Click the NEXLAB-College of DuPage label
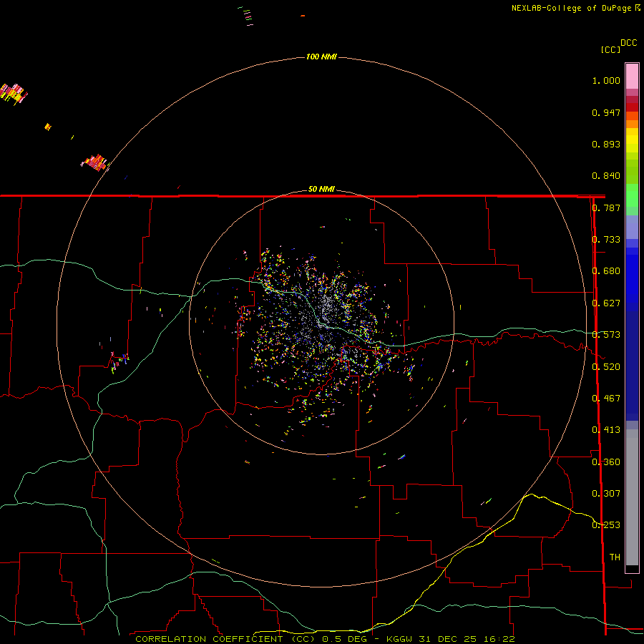Image resolution: width=644 pixels, height=644 pixels. click(571, 8)
